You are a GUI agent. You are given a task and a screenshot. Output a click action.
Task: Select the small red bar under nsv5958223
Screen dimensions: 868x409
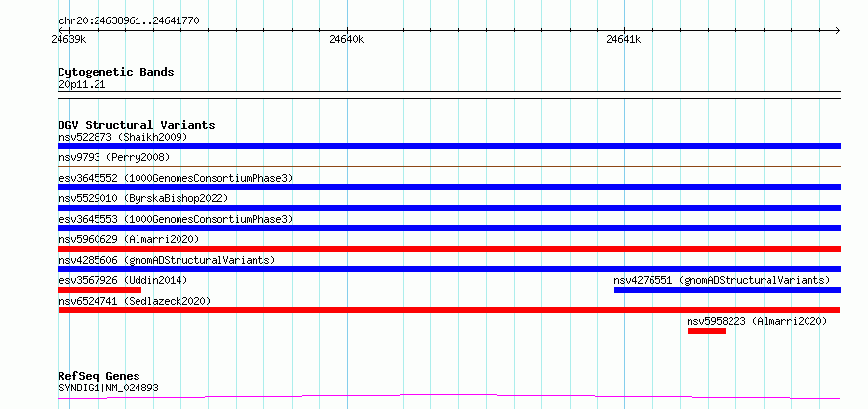point(706,331)
